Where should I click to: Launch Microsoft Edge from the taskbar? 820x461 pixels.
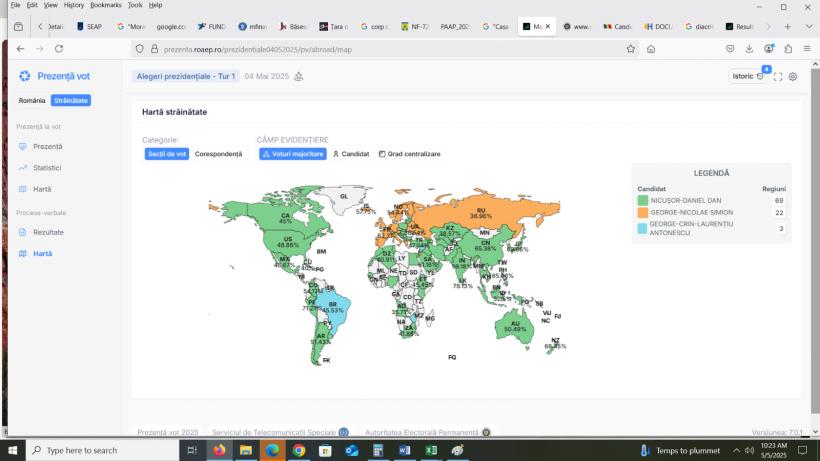pyautogui.click(x=272, y=450)
